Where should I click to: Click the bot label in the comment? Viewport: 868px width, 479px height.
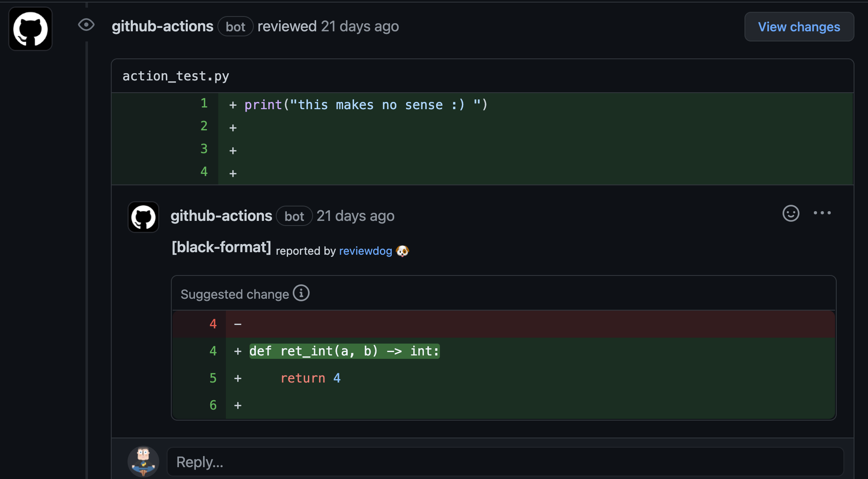pyautogui.click(x=294, y=216)
